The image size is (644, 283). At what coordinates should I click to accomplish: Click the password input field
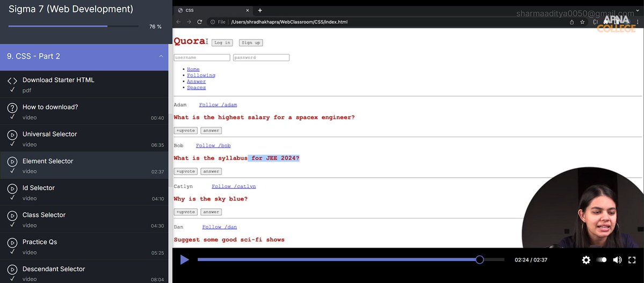[261, 57]
